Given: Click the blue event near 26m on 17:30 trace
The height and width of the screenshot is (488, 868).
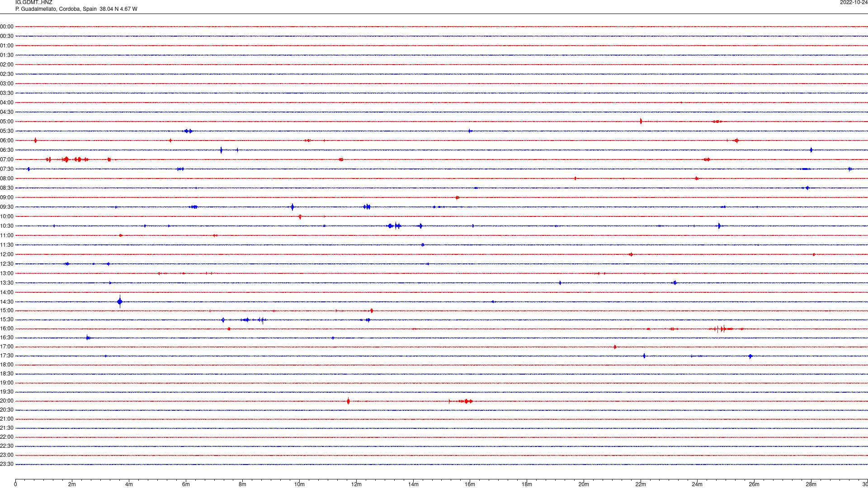Looking at the screenshot, I should pyautogui.click(x=750, y=356).
